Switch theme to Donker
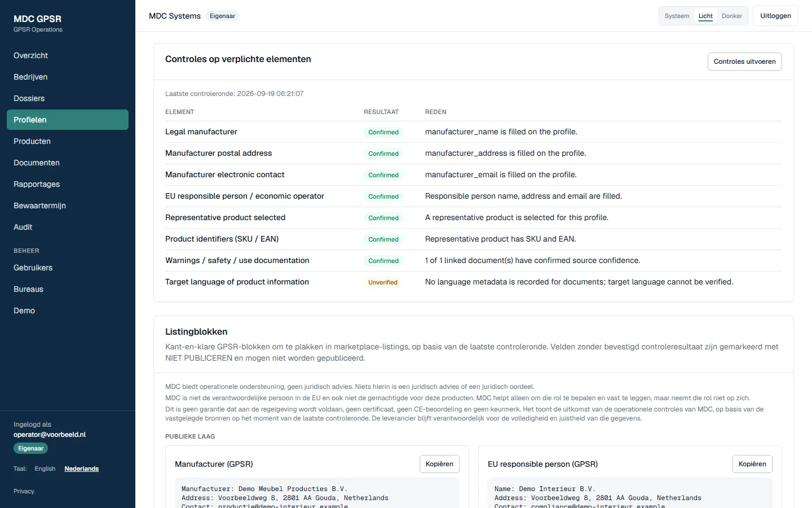The height and width of the screenshot is (508, 812). [732, 16]
